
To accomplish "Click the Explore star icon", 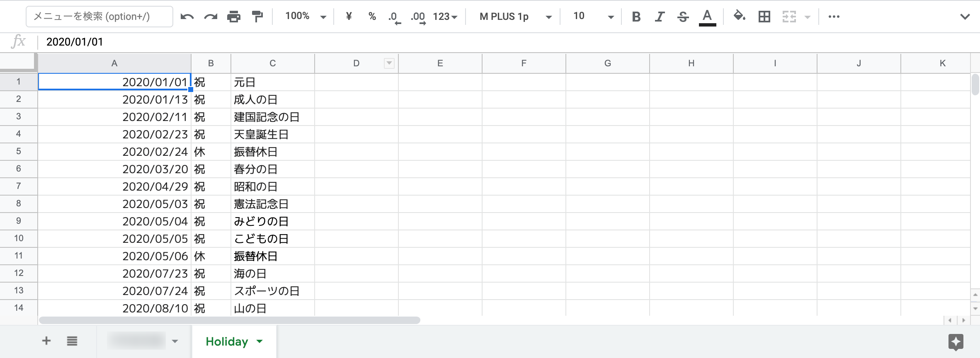I will pos(956,342).
